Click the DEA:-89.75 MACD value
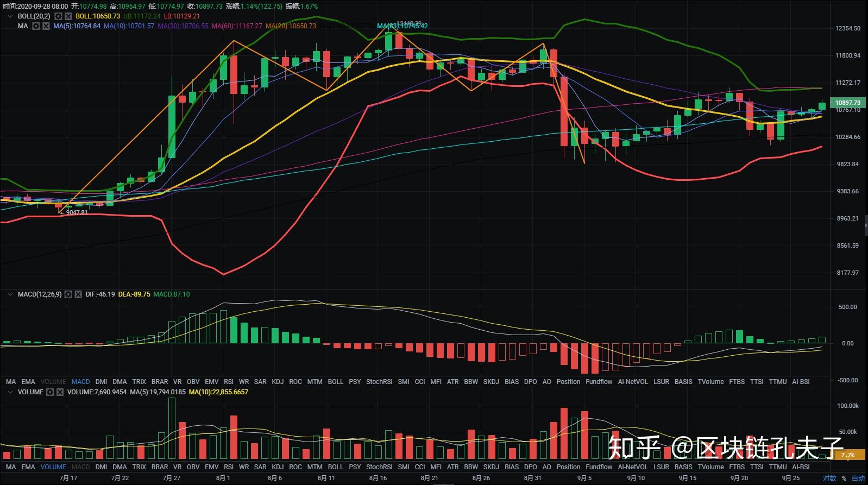The height and width of the screenshot is (485, 868). (x=134, y=294)
